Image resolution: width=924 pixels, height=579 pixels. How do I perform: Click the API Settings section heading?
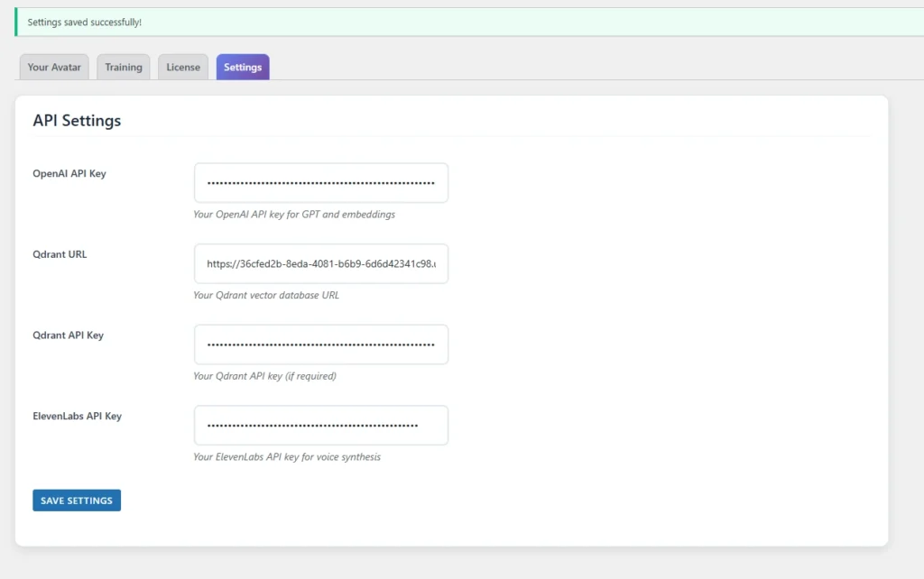pyautogui.click(x=77, y=121)
